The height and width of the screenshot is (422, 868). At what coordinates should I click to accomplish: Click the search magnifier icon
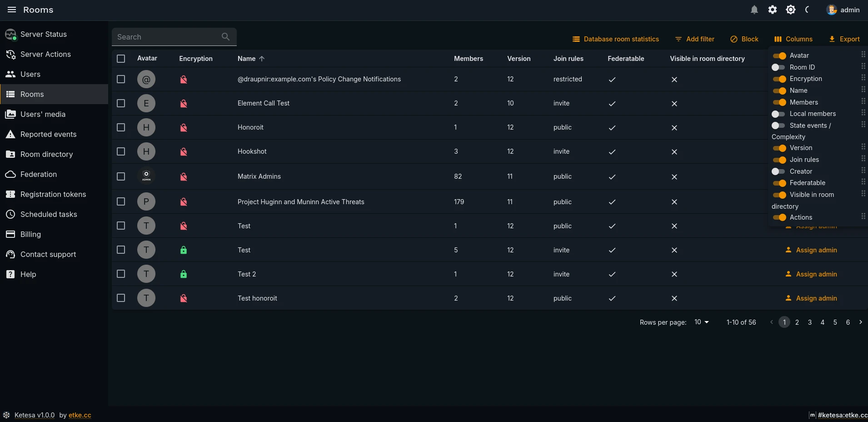pyautogui.click(x=225, y=37)
